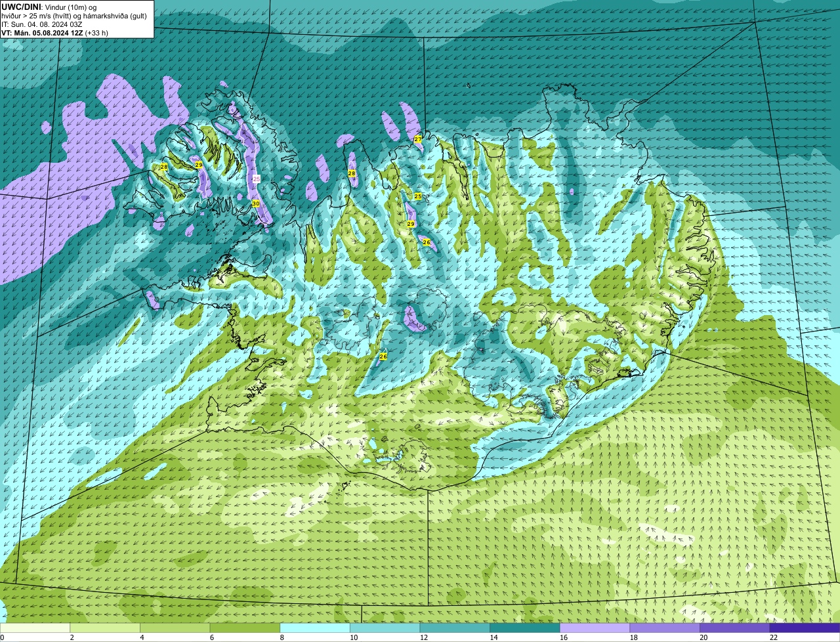Click the legend line mentioning 'hámarkshviða (gult)'
The height and width of the screenshot is (642, 840).
tap(74, 15)
